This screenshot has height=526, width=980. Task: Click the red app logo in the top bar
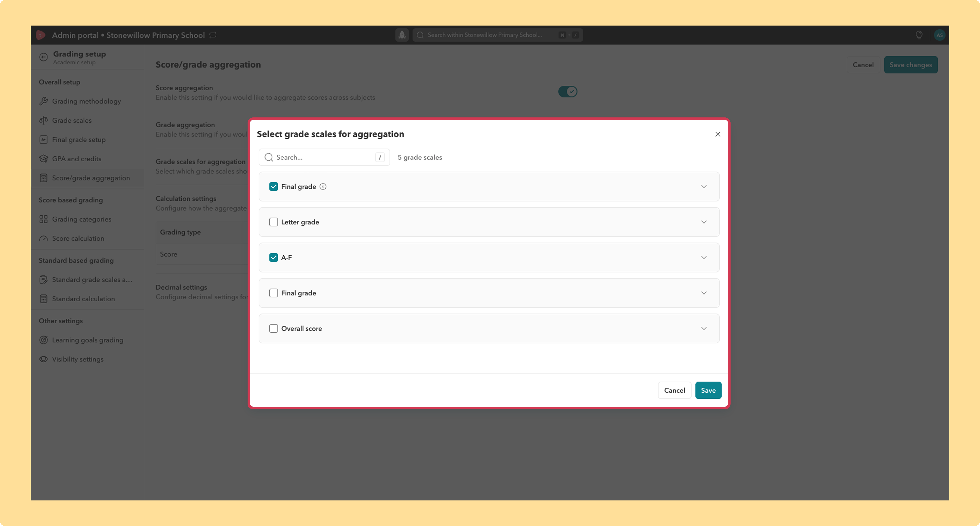pos(40,35)
